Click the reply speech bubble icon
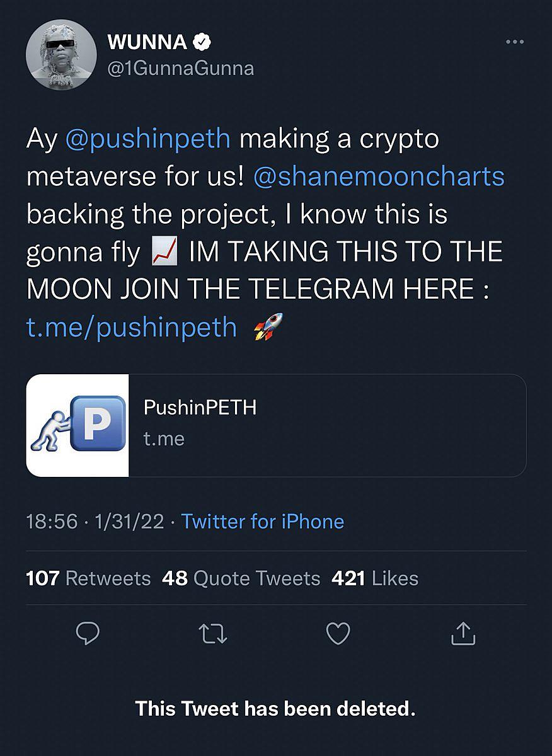 click(x=88, y=633)
